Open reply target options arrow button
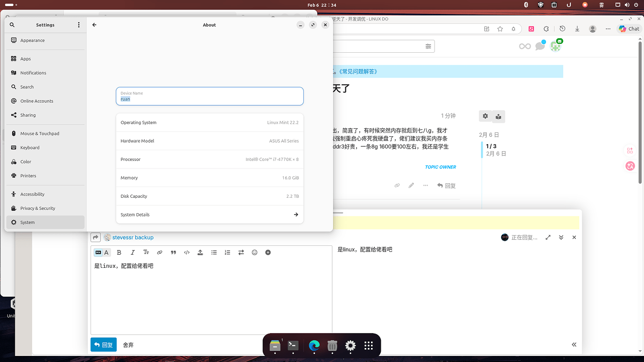Image resolution: width=644 pixels, height=362 pixels. click(96, 237)
